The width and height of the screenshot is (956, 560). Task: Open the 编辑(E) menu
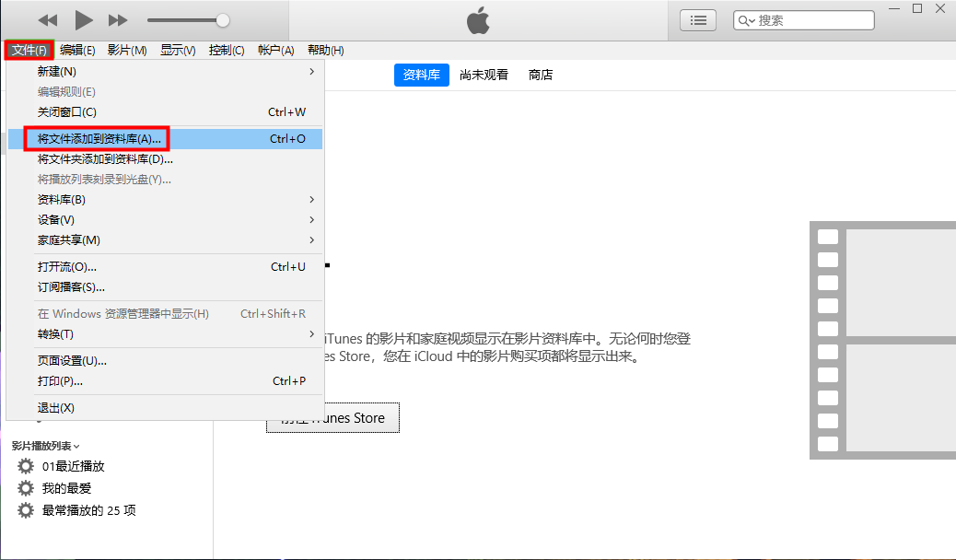coord(77,50)
